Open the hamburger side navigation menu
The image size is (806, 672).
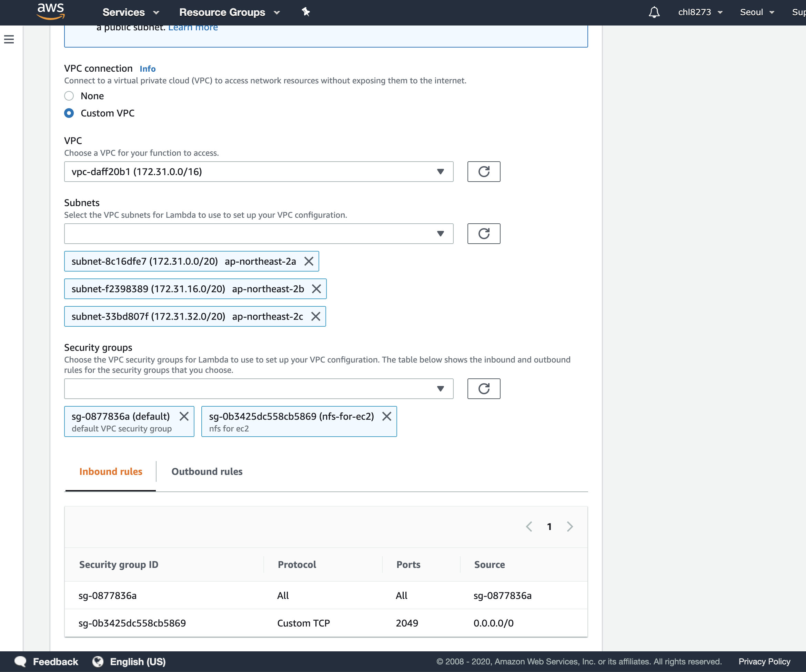click(x=9, y=39)
